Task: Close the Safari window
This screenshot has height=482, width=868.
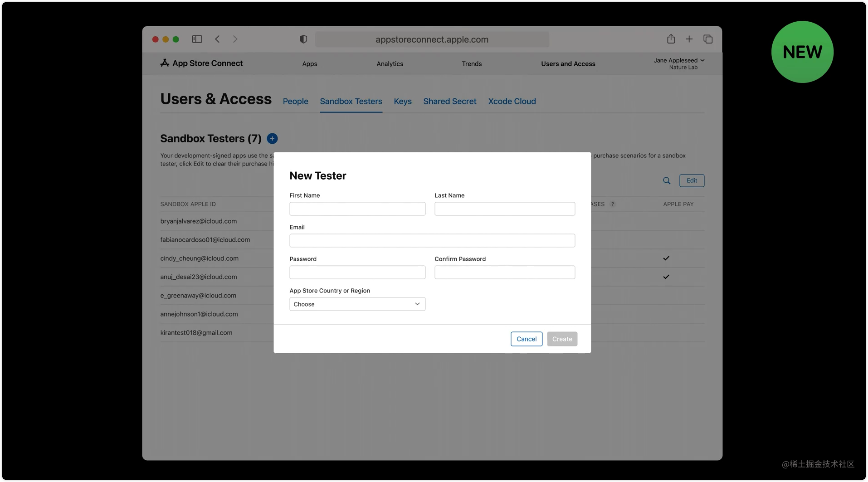Action: 155,39
